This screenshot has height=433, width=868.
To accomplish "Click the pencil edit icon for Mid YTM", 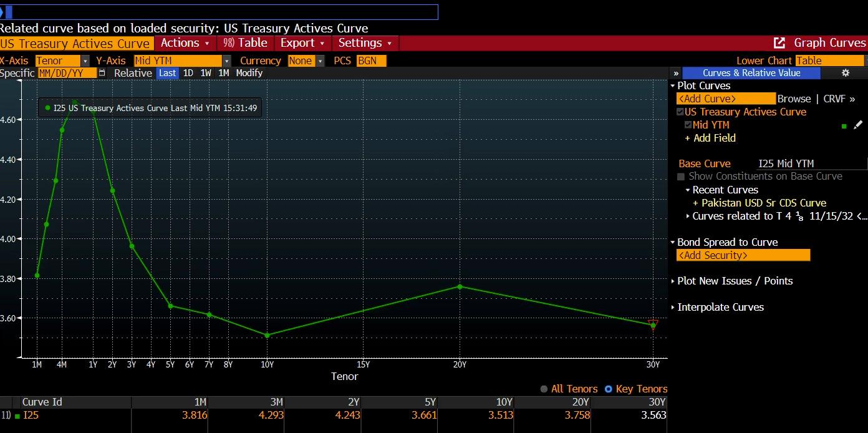I will coord(859,125).
